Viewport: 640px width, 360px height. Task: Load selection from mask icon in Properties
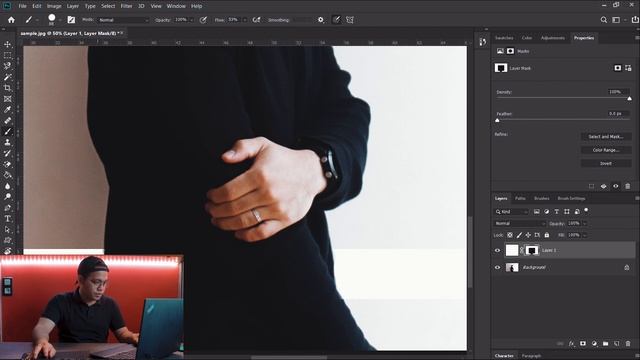[x=591, y=186]
